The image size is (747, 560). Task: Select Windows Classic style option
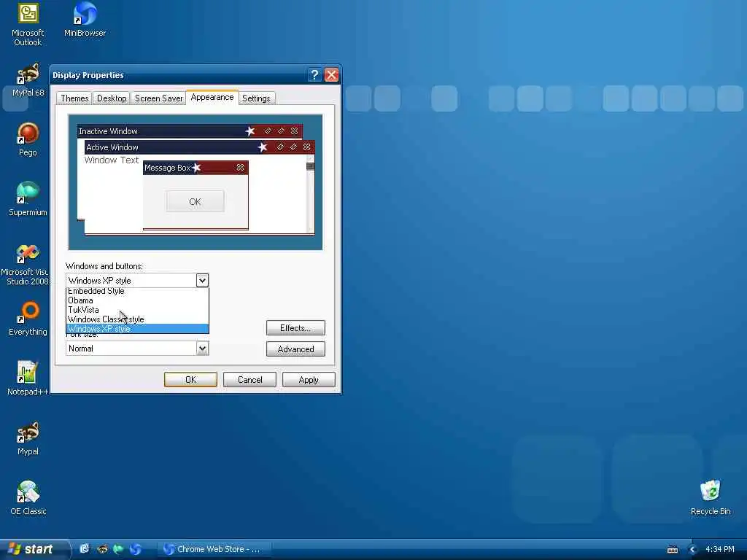point(137,319)
